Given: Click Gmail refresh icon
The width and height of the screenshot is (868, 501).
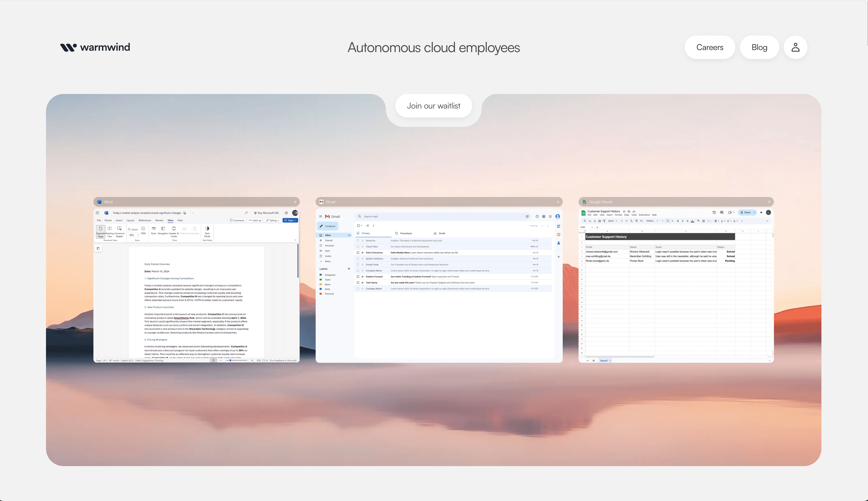Looking at the screenshot, I should point(368,226).
